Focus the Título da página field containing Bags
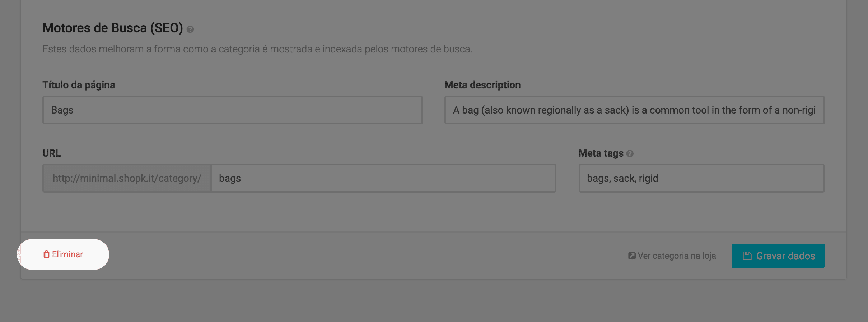Image resolution: width=868 pixels, height=322 pixels. 232,110
